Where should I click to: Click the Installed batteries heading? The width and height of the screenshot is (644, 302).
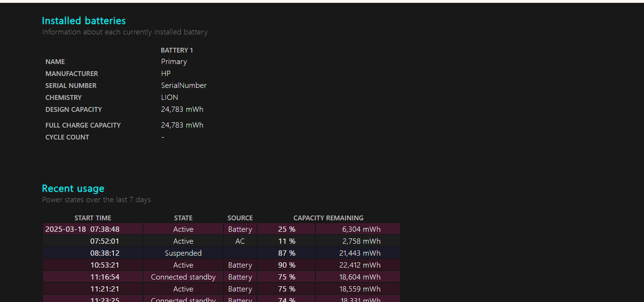(84, 21)
